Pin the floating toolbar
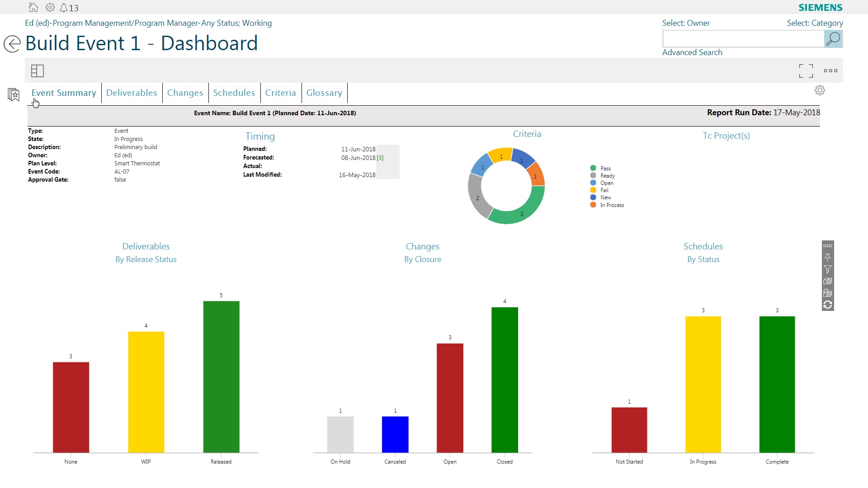868x488 pixels. pos(827,257)
